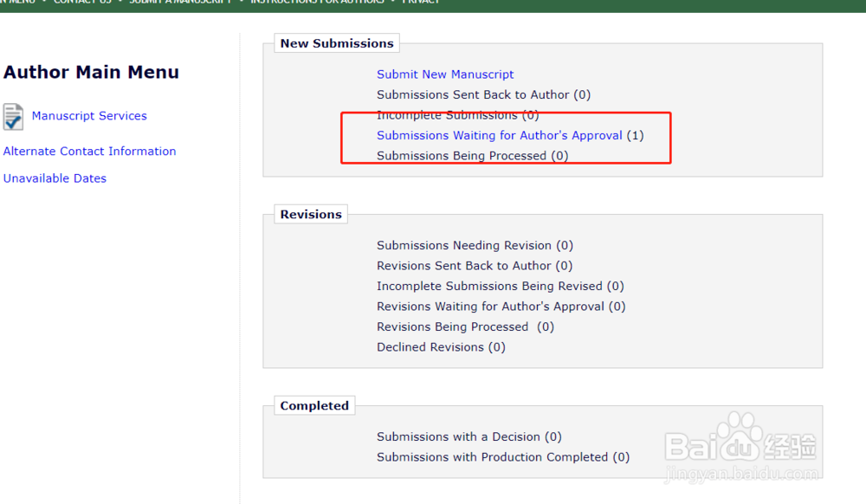Click the Submit New Manuscript link
This screenshot has height=504, width=866.
[x=445, y=74]
